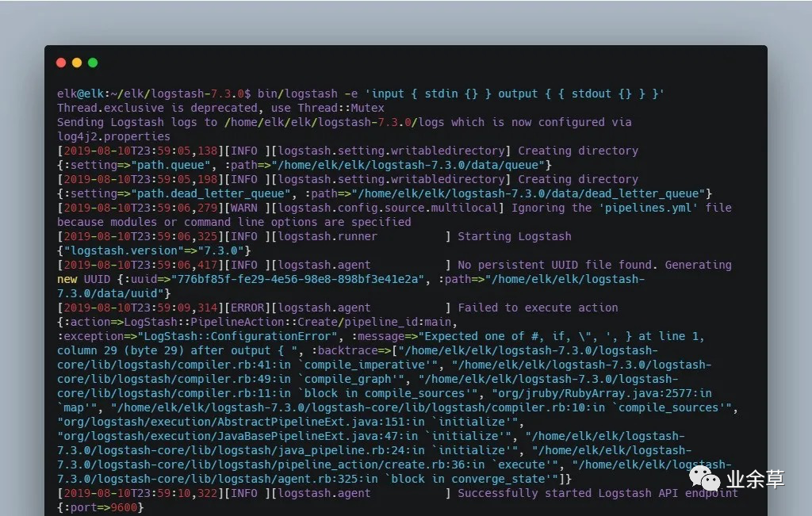812x516 pixels.
Task: Select 'LogStash::ConfigurationError' exception name
Action: [238, 336]
